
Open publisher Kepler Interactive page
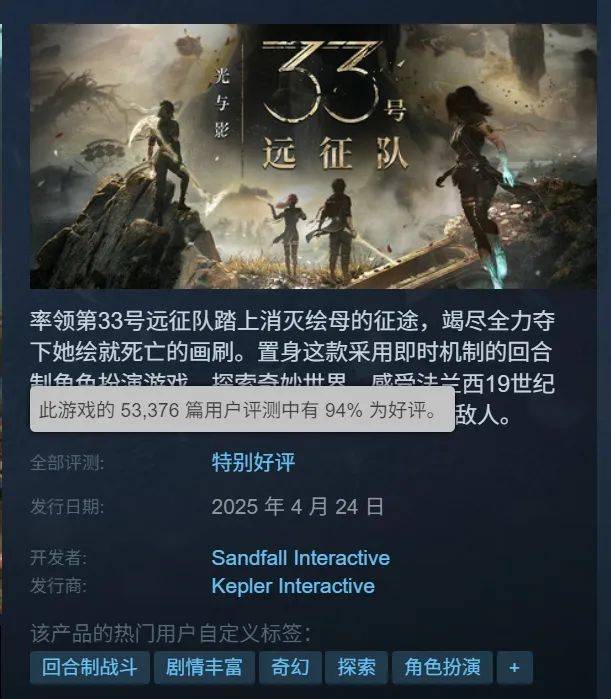point(293,586)
